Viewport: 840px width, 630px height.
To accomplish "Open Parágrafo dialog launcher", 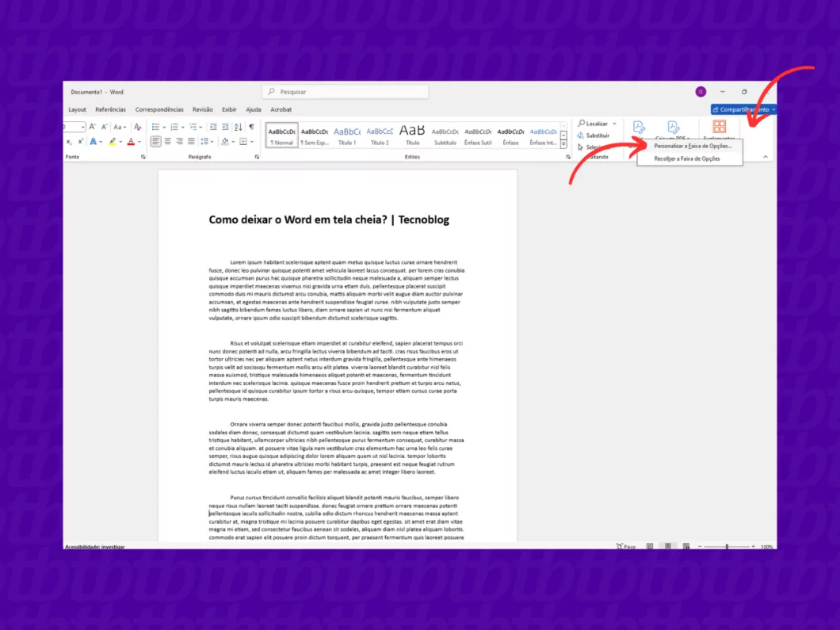I will tap(257, 157).
